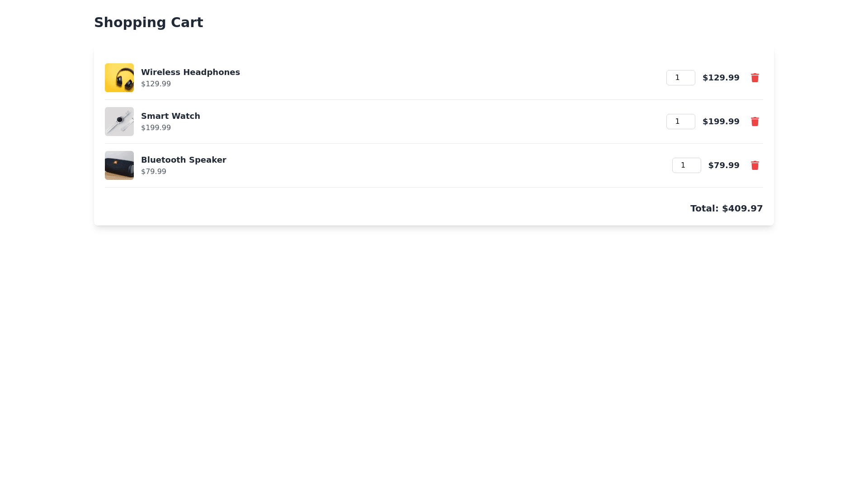Select the Smart Watch quantity input
The height and width of the screenshot is (488, 868).
[x=680, y=122]
